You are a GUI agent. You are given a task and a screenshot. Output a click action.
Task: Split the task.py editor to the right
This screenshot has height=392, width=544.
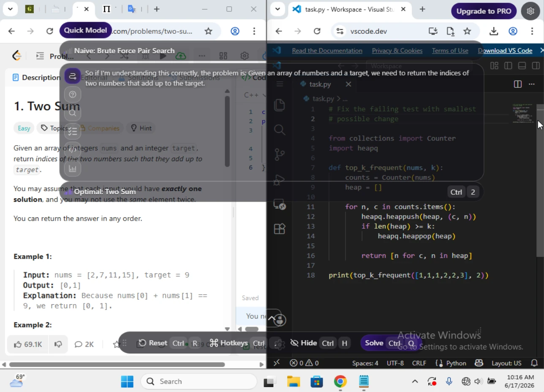click(x=518, y=84)
